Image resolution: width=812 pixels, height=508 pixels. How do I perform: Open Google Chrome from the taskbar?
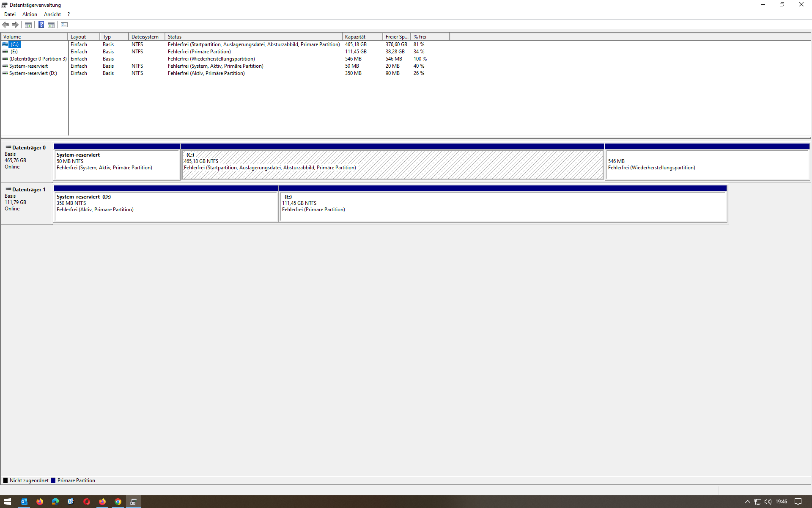coord(118,502)
